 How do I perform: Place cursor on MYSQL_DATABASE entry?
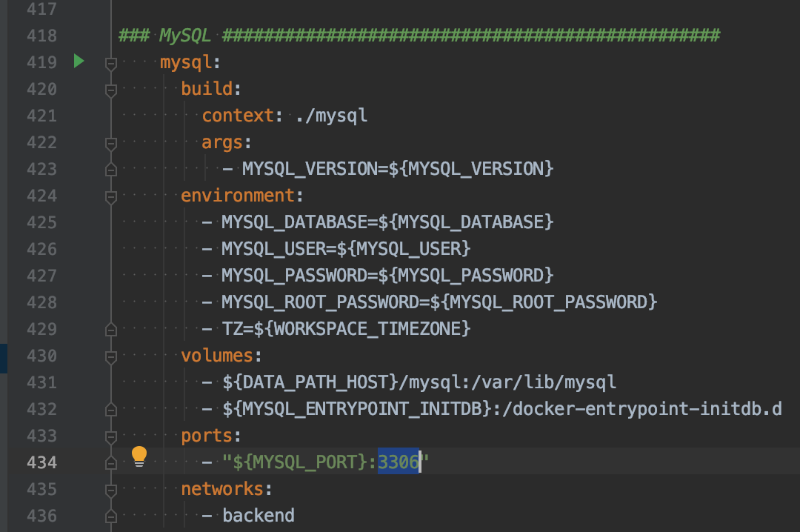tap(378, 222)
